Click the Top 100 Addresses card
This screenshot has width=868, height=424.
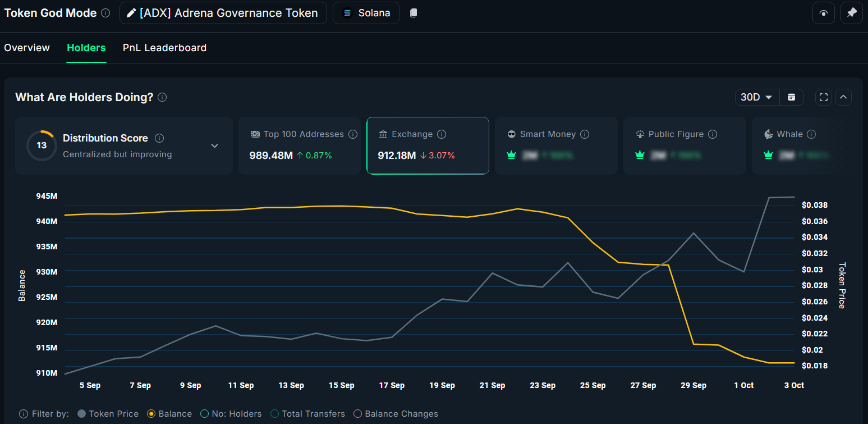[300, 145]
